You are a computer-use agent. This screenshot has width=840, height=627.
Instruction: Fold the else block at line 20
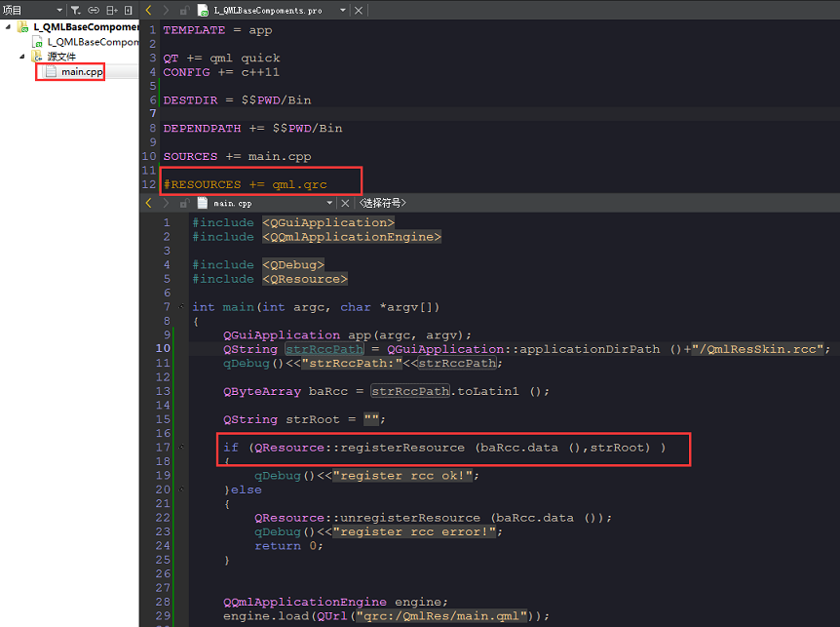coord(181,489)
